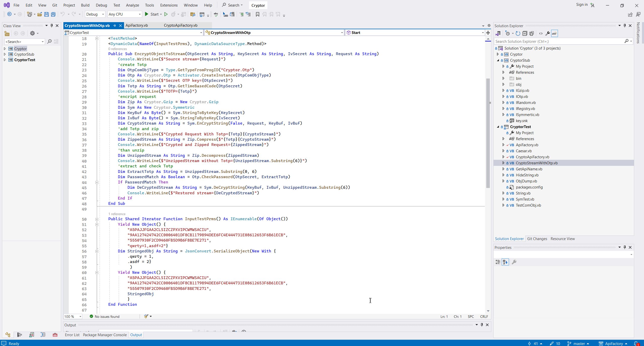Open the Git Changes tab link
The image size is (644, 346).
(x=537, y=239)
